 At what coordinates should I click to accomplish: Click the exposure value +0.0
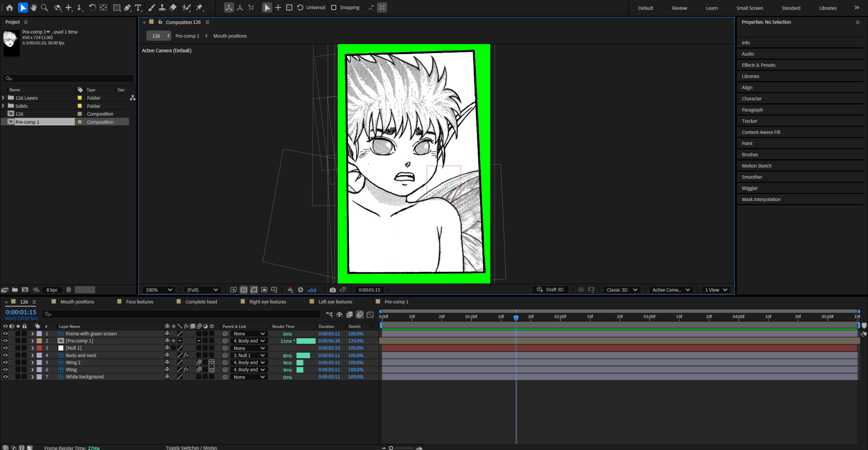(x=312, y=290)
